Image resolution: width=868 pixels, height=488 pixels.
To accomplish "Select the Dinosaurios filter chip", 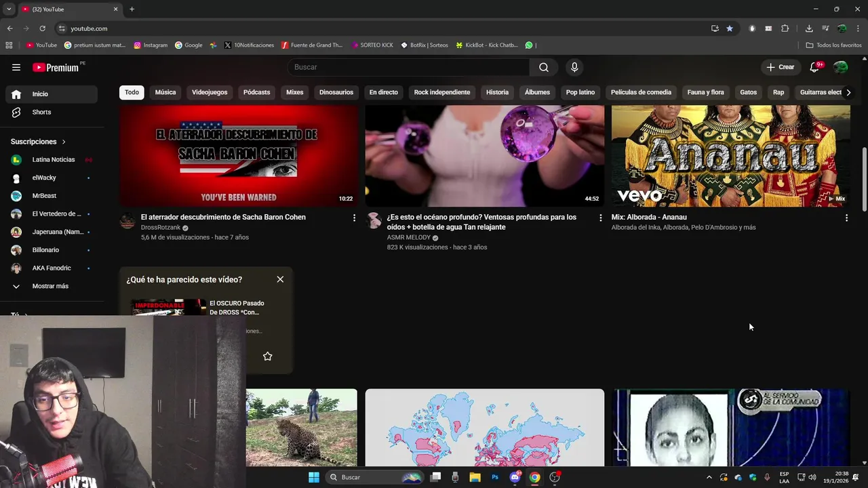I will (x=336, y=92).
